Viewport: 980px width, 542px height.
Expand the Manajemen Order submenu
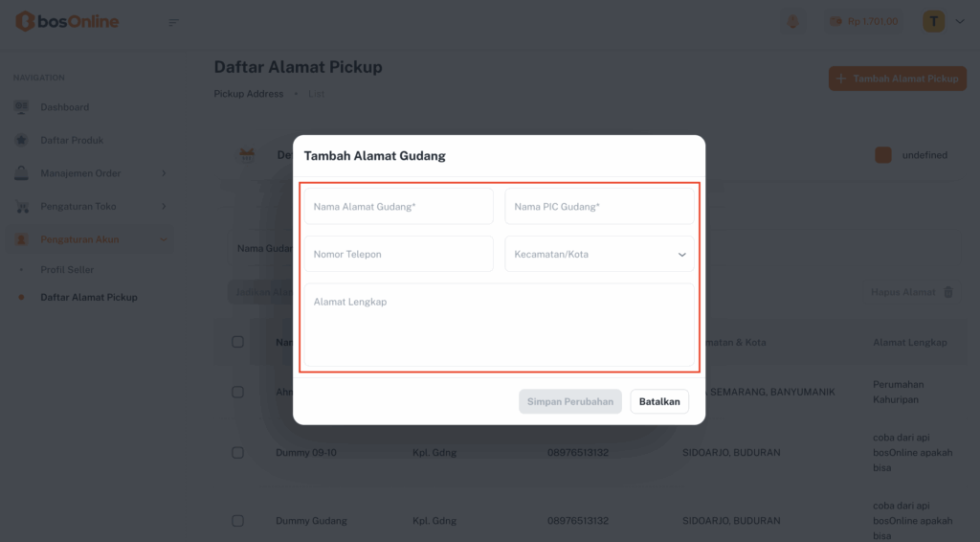164,173
